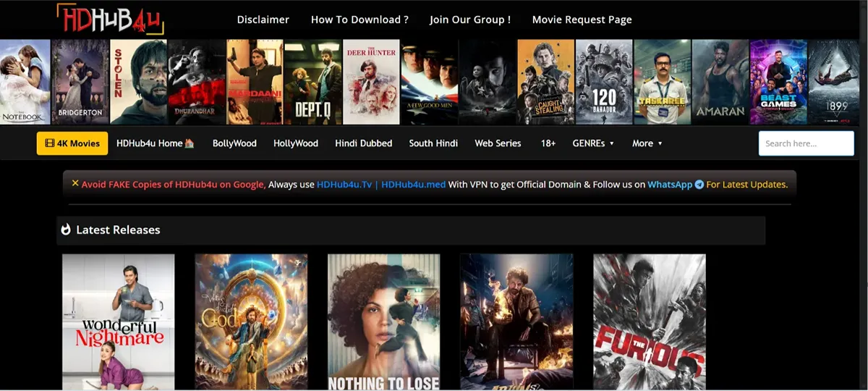Click the Telegram icon in notice bar
This screenshot has height=391, width=868.
tap(699, 185)
